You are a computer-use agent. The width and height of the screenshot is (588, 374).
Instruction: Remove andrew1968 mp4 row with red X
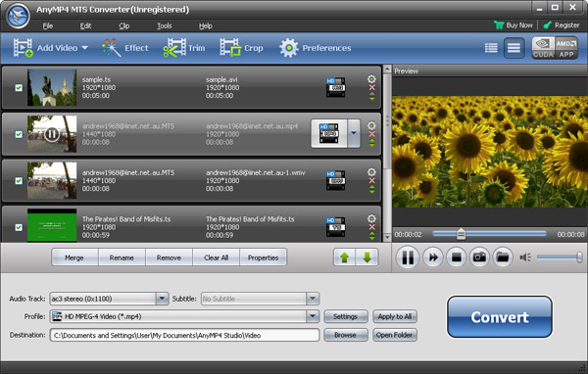(372, 134)
